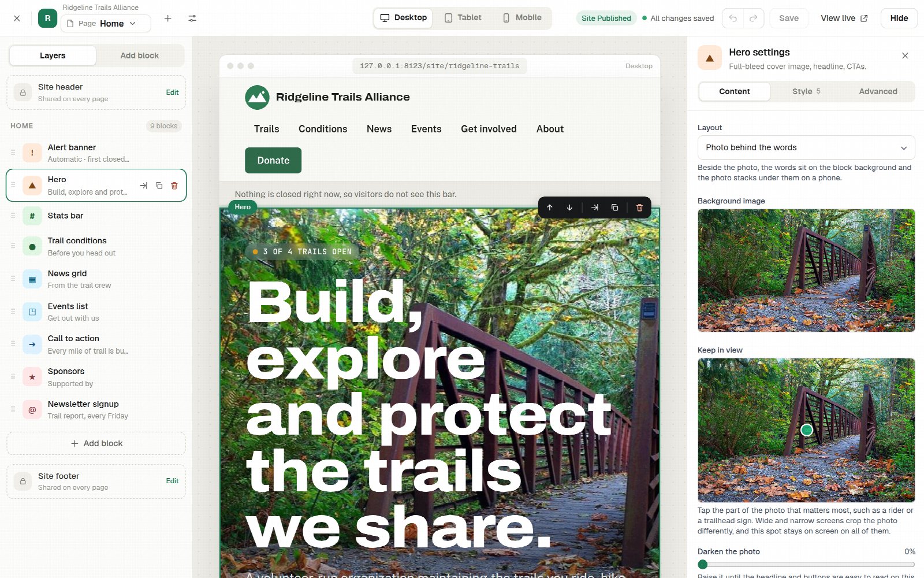Open the page settings sliders icon

[192, 18]
